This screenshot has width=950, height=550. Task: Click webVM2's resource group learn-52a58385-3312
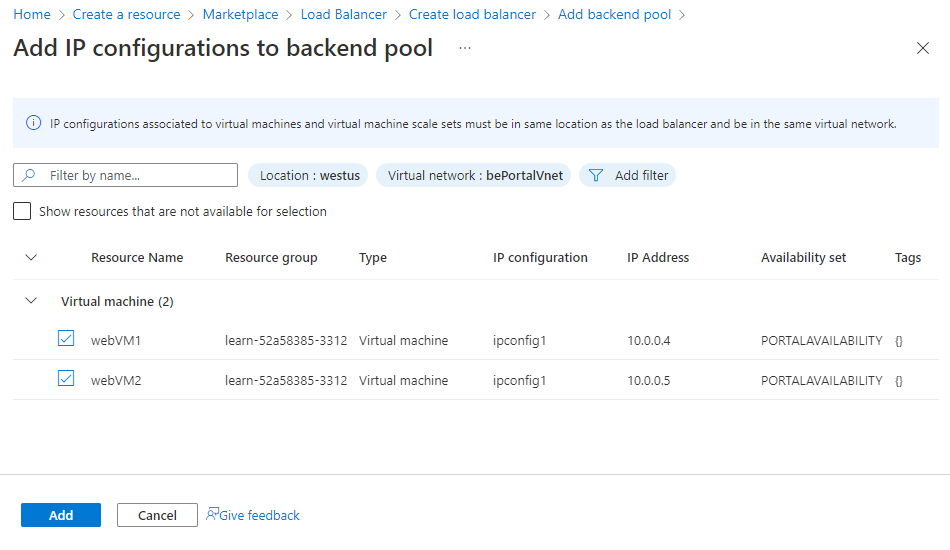click(286, 380)
